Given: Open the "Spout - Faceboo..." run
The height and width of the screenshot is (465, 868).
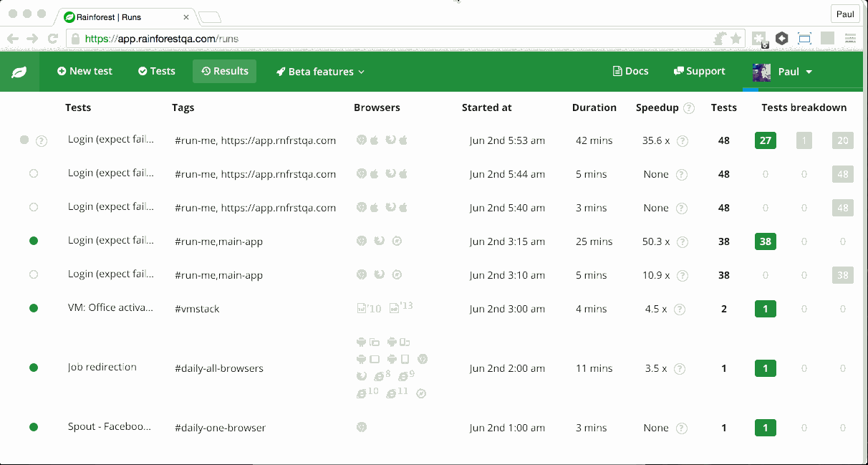Looking at the screenshot, I should coord(110,427).
